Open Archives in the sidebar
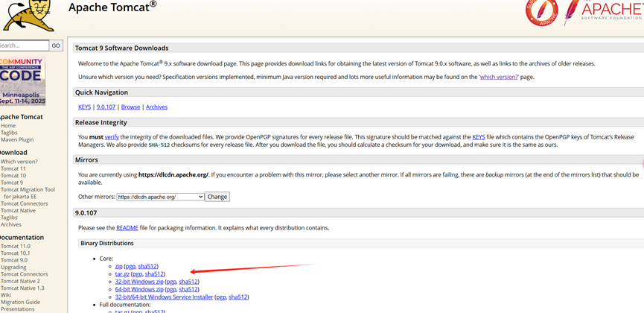Viewport: 644px width, 313px height. tap(10, 224)
